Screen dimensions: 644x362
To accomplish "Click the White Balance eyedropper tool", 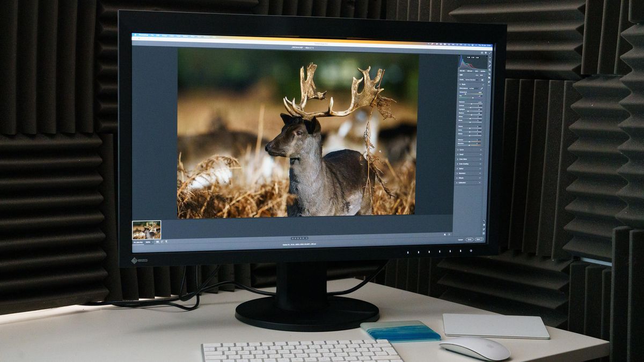I will [x=482, y=89].
